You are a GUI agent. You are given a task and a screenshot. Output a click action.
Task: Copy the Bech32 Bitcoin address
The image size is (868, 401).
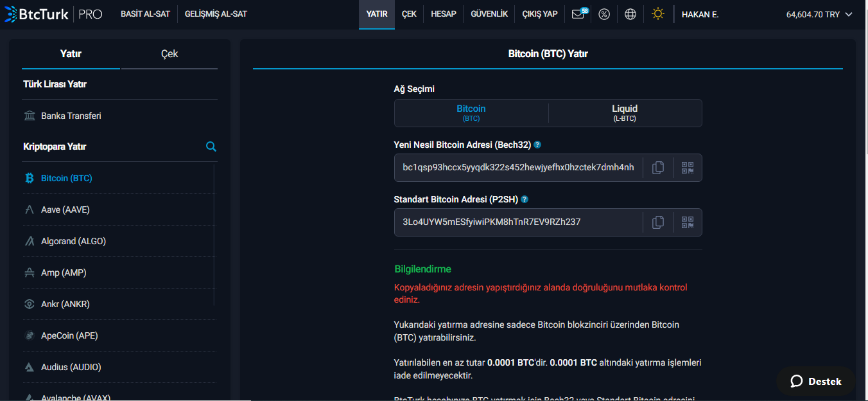(x=658, y=168)
